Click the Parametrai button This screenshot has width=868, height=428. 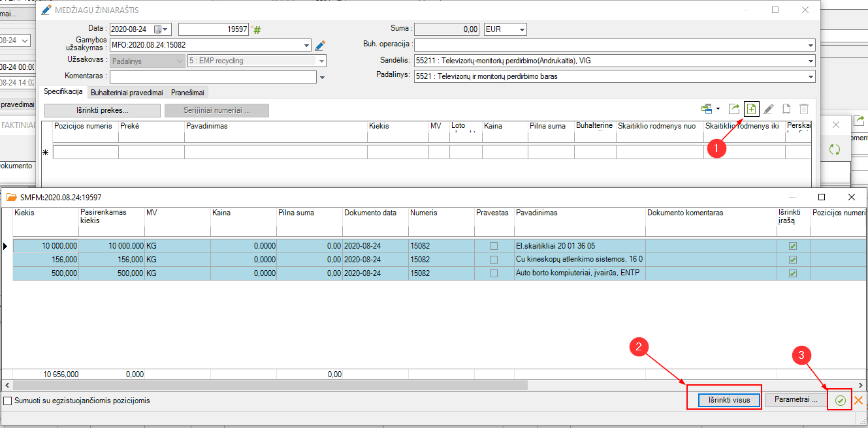(796, 399)
